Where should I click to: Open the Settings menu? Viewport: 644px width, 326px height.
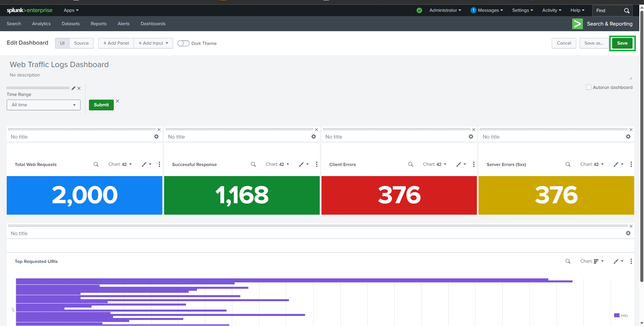[x=522, y=10]
